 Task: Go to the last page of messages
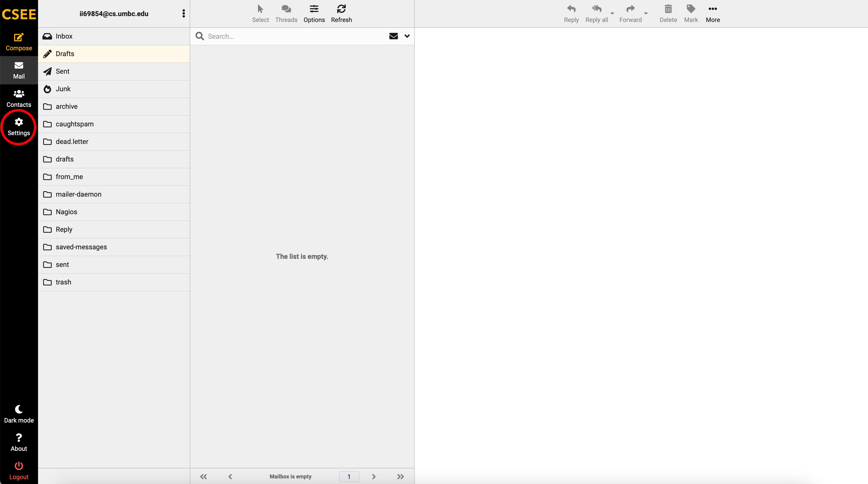click(400, 477)
